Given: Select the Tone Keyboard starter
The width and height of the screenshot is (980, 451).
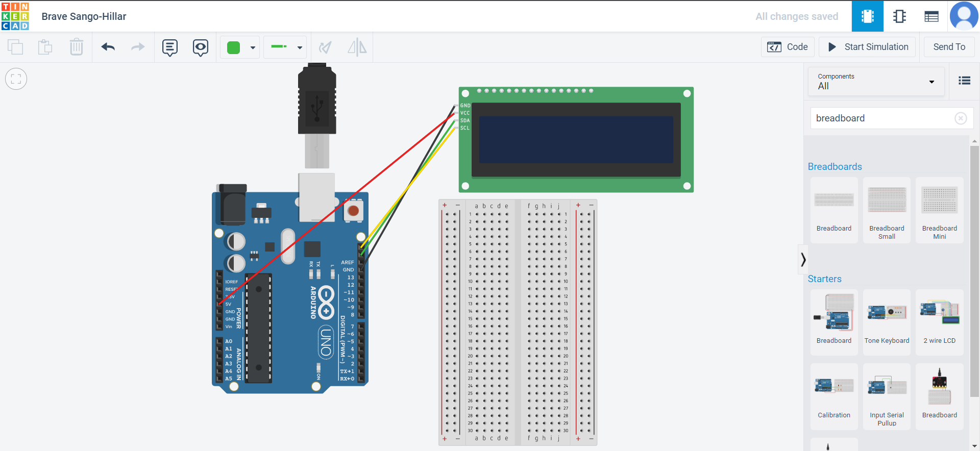Looking at the screenshot, I should (887, 322).
